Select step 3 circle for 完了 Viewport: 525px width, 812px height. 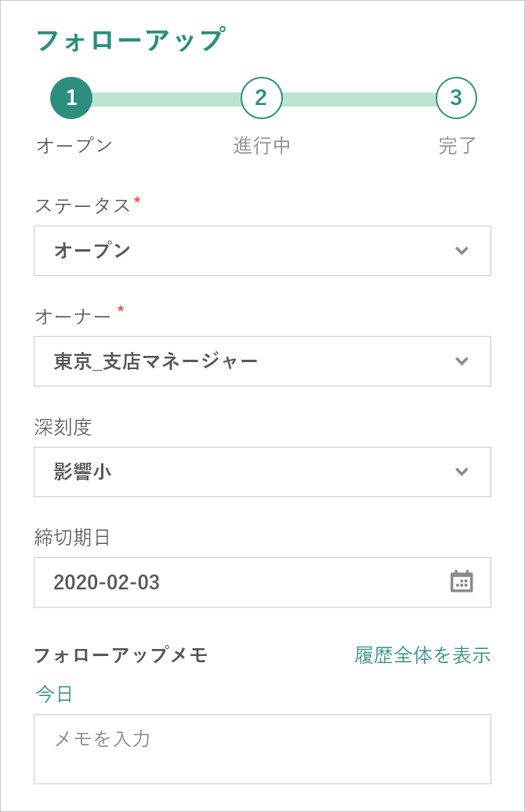[x=456, y=98]
